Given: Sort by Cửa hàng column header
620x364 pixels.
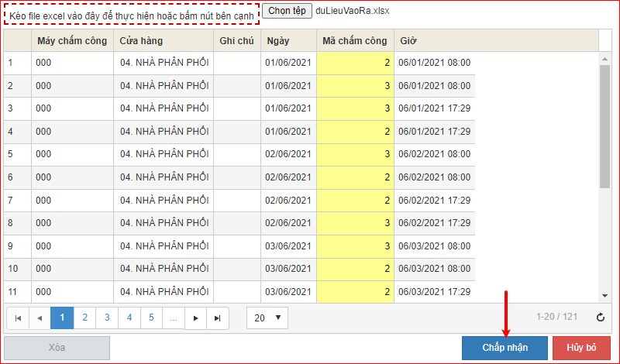Looking at the screenshot, I should pyautogui.click(x=164, y=41).
